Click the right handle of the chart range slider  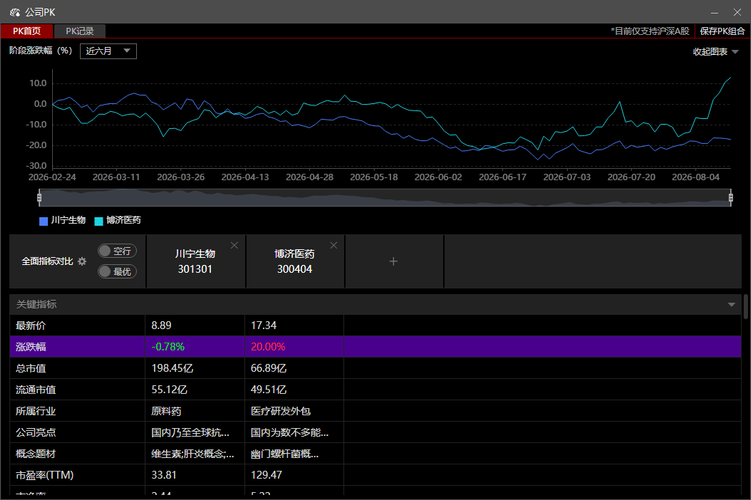730,197
